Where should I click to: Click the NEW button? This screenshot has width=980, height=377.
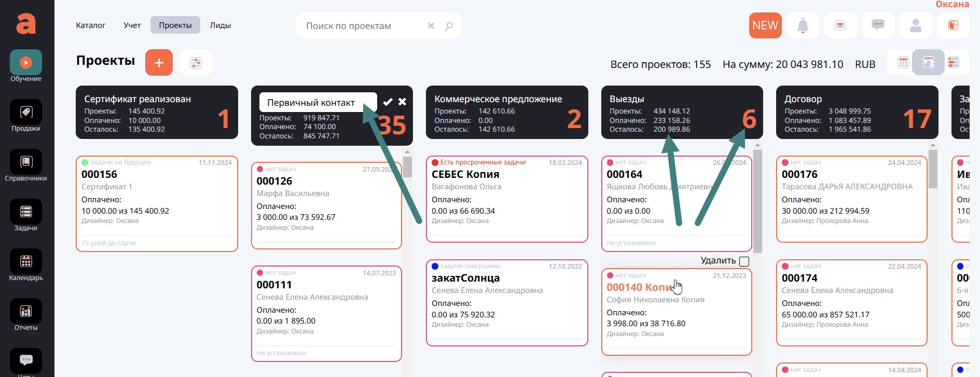[765, 25]
